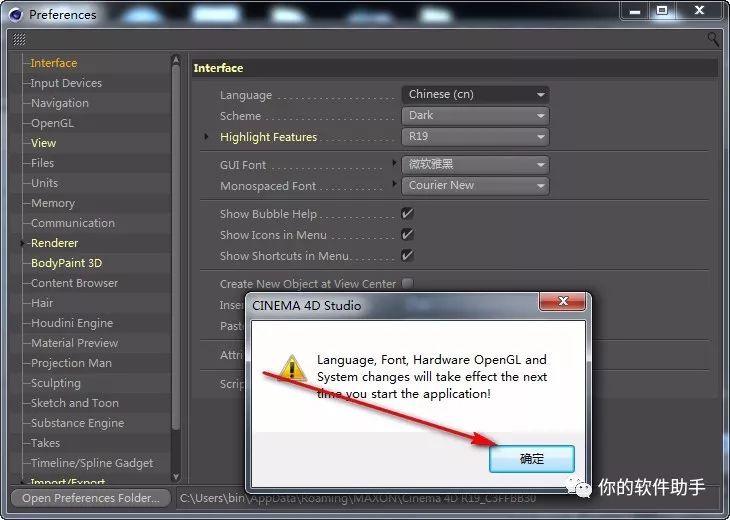Maximize the Preferences window
Viewport: 730px width, 520px height.
[662, 11]
